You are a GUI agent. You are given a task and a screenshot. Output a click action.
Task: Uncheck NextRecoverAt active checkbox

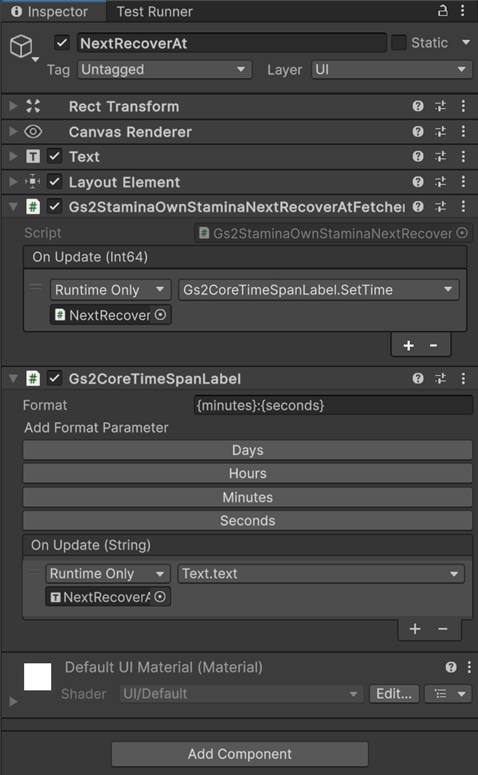62,43
